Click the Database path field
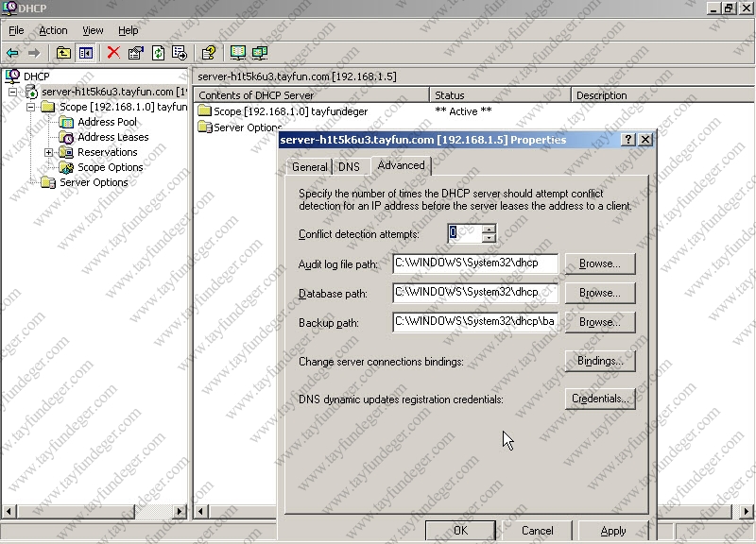 click(x=475, y=293)
